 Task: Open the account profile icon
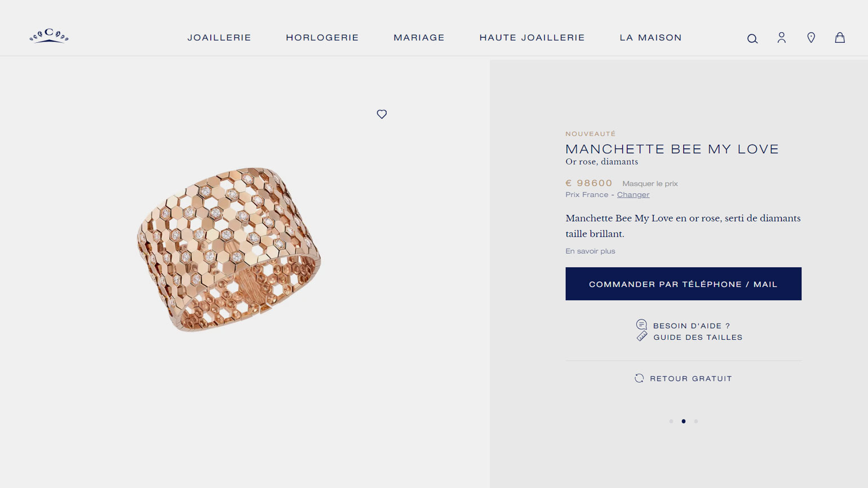tap(782, 38)
